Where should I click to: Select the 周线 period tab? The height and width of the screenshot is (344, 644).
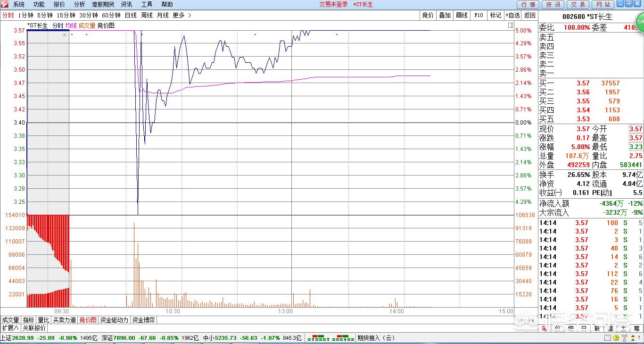point(147,15)
